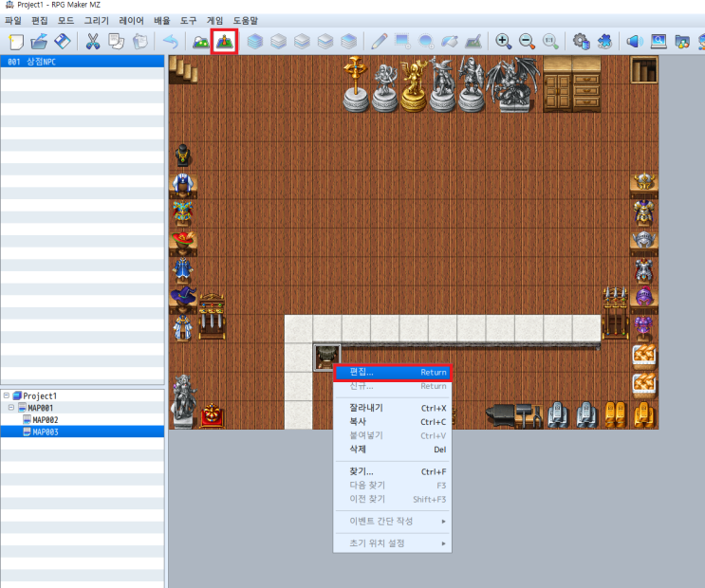
Task: Click the Copy toolbar icon
Action: [x=117, y=42]
